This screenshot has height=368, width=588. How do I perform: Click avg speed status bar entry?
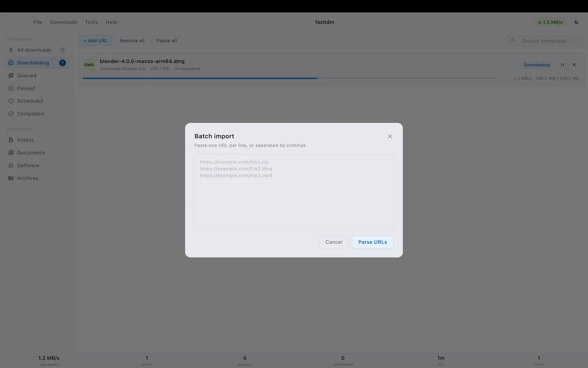point(49,360)
